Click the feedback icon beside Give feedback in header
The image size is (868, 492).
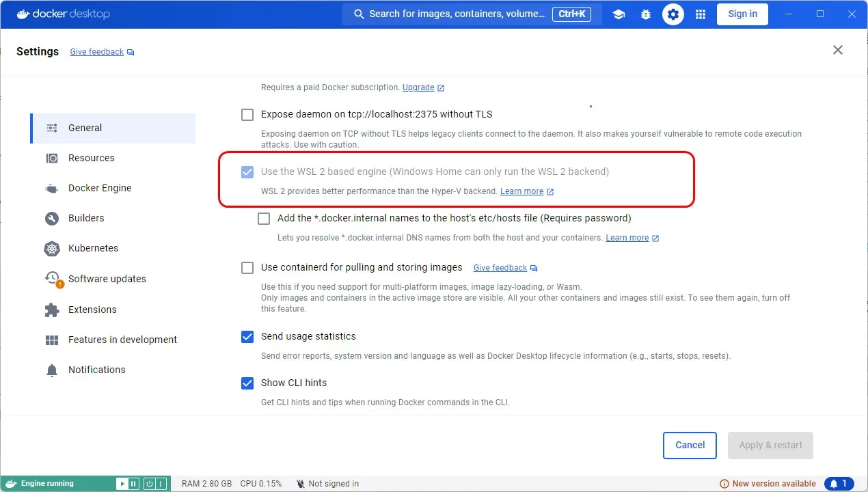coord(131,53)
